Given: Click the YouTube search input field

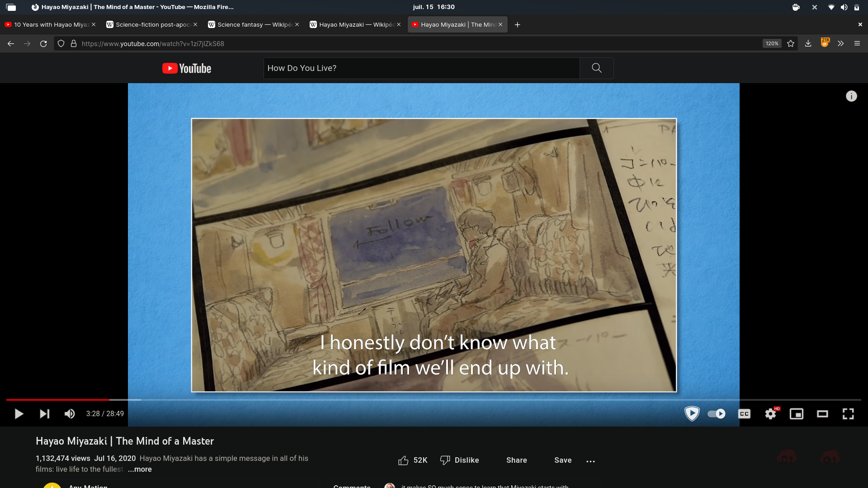Looking at the screenshot, I should (420, 68).
